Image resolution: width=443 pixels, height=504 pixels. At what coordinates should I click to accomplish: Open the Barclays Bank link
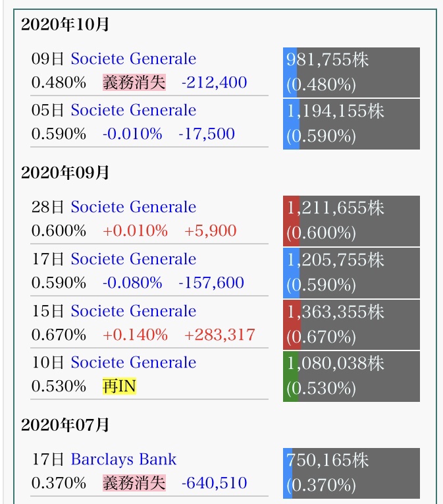124,459
